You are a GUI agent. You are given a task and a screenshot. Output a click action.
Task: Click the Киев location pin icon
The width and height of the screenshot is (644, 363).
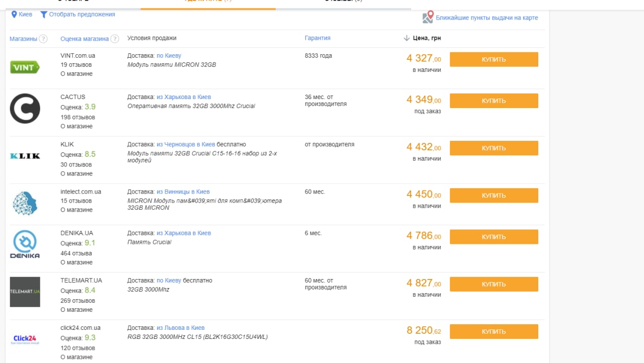click(14, 15)
